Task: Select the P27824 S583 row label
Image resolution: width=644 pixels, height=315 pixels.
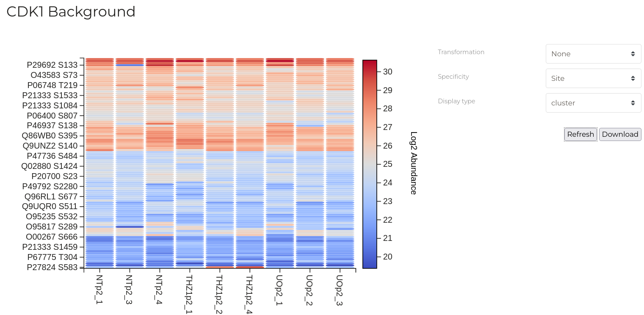Action: click(52, 267)
